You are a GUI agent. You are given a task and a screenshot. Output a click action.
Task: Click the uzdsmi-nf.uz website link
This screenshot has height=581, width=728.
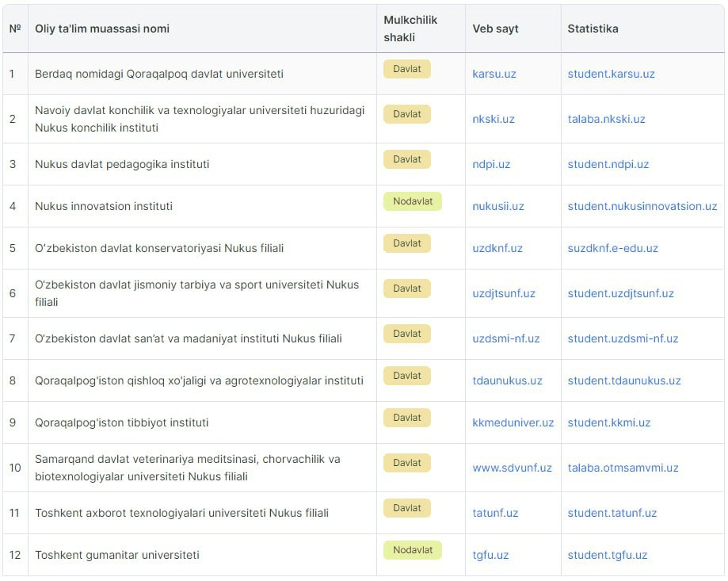pyautogui.click(x=506, y=338)
